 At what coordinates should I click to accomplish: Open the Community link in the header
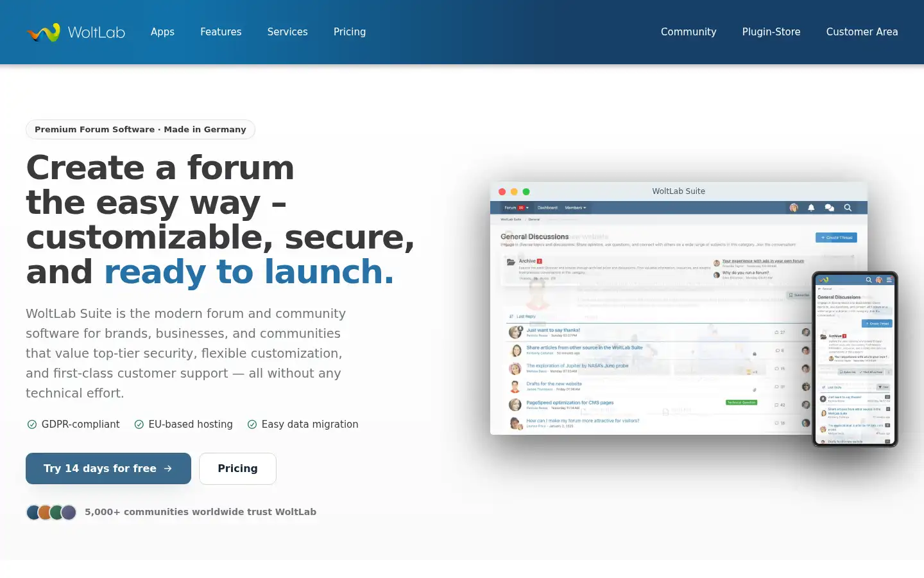(689, 32)
